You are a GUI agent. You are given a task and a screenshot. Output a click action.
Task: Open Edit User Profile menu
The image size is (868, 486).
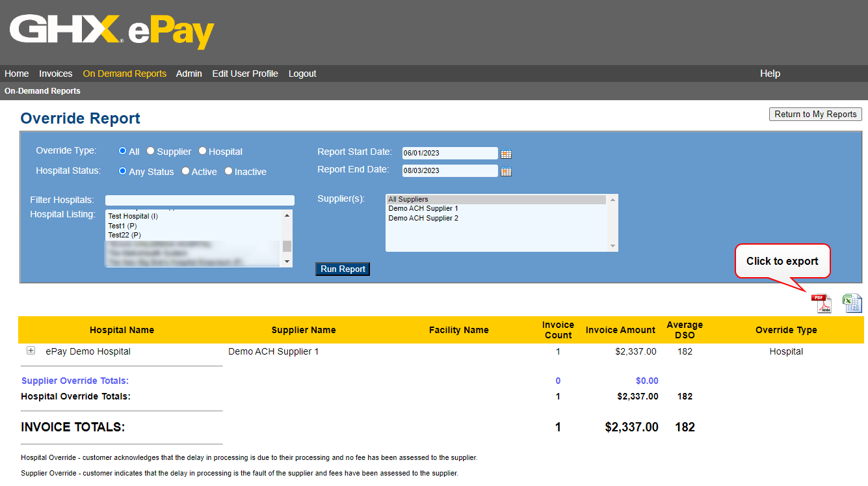coord(245,74)
